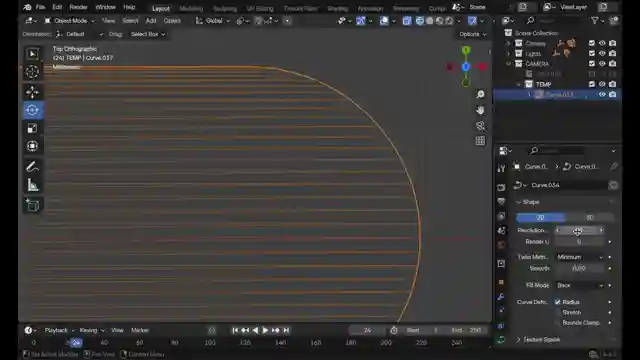Open the Keying menu in timeline
The width and height of the screenshot is (640, 360).
(91, 330)
